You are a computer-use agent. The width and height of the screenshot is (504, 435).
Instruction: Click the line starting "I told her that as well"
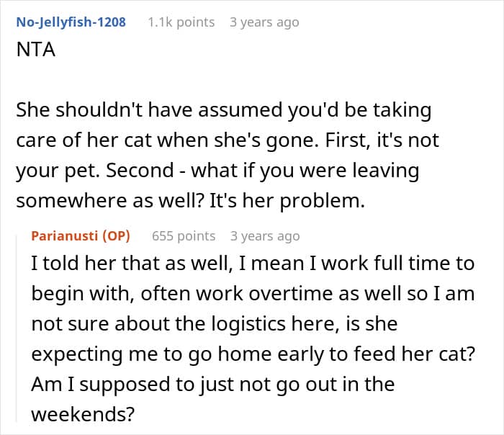point(252,264)
